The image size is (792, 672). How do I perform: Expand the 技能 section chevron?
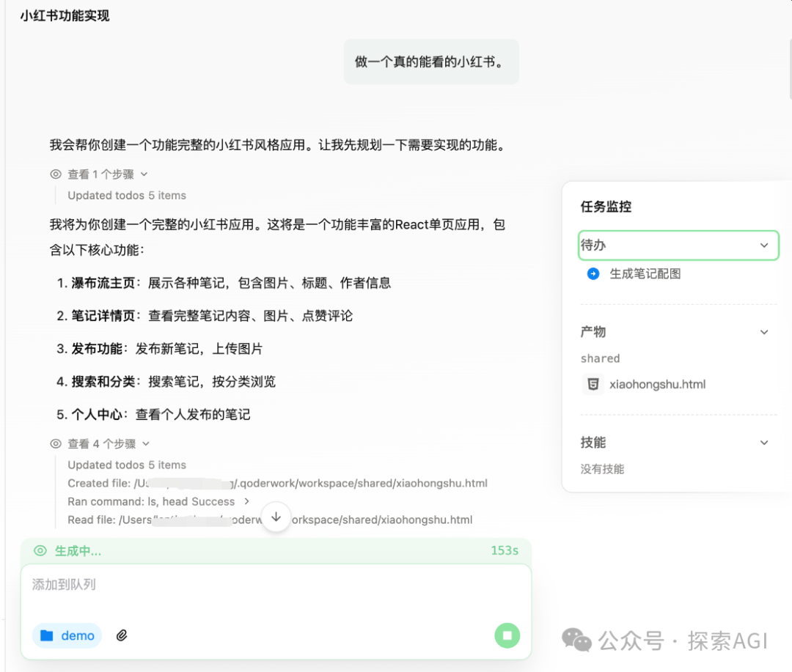[765, 442]
